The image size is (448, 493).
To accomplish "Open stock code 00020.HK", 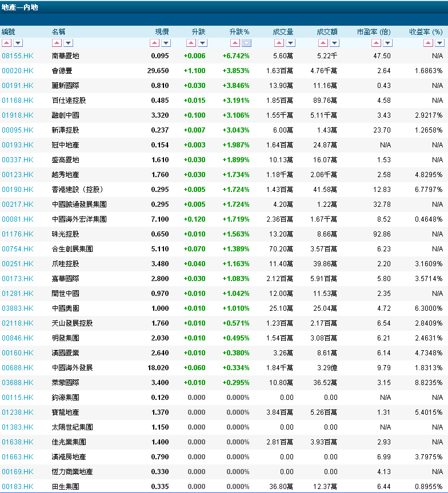I will (x=18, y=71).
